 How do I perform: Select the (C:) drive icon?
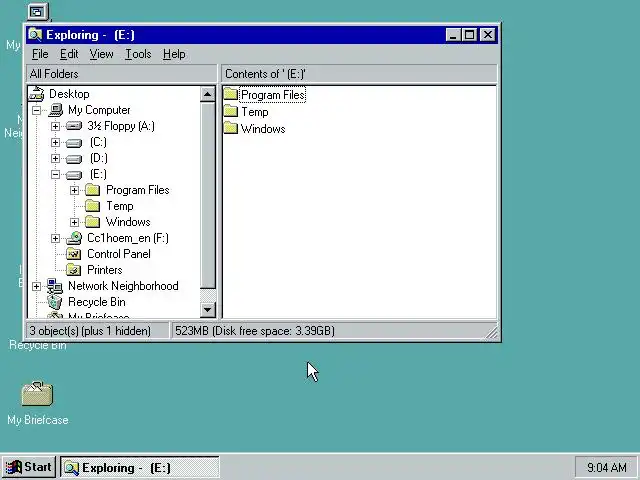74,142
